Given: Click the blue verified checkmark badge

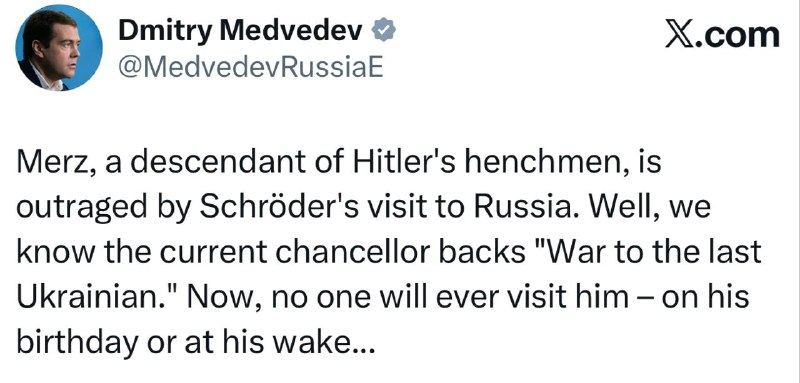Looking at the screenshot, I should point(383,32).
